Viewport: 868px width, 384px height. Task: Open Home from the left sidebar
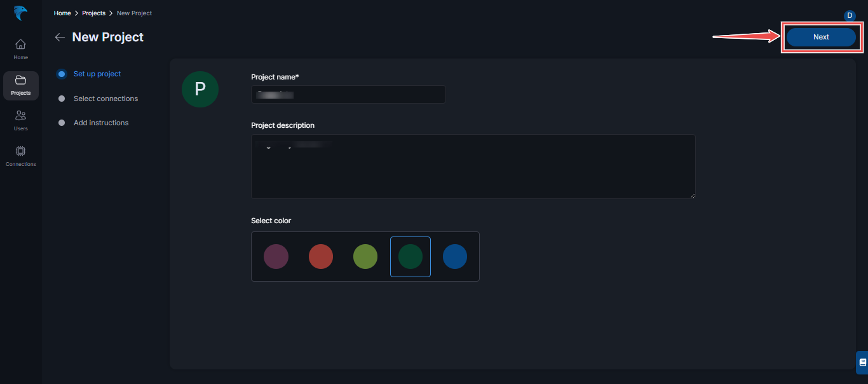[x=20, y=49]
